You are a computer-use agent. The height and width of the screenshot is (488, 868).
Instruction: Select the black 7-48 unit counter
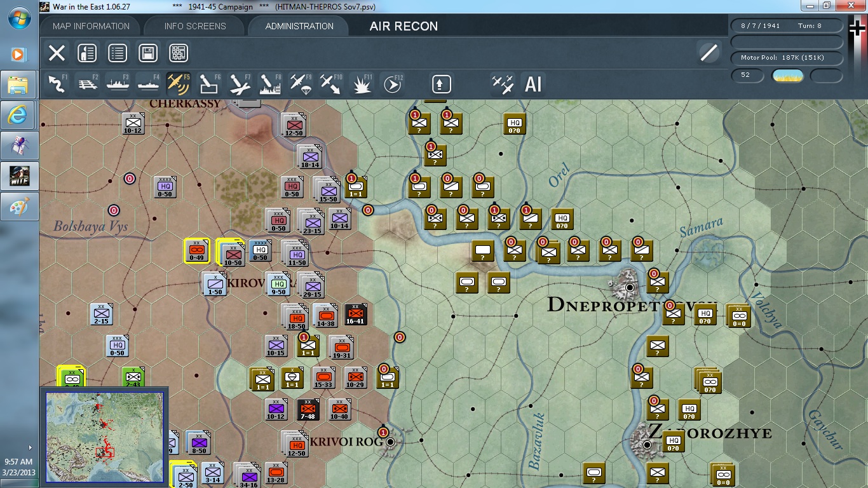308,410
